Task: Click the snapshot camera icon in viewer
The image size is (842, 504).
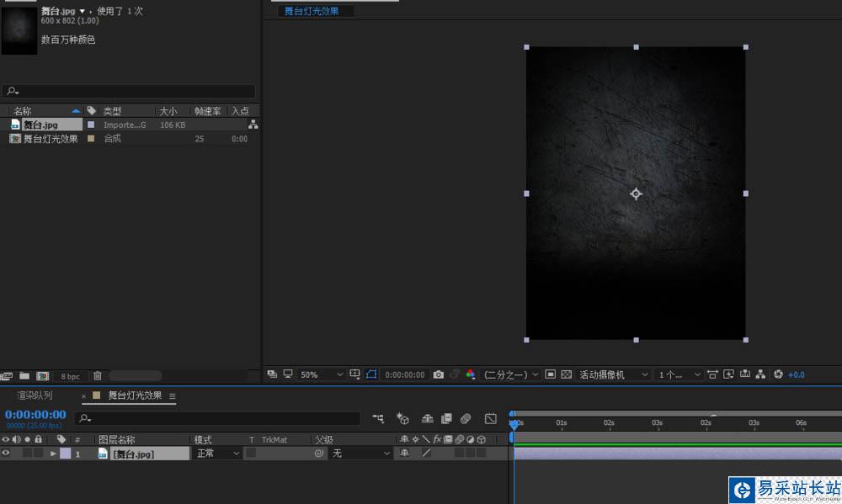Action: tap(438, 374)
